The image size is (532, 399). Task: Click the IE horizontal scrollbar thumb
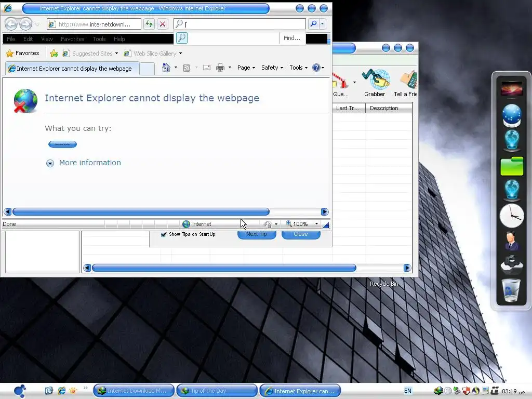[141, 212]
